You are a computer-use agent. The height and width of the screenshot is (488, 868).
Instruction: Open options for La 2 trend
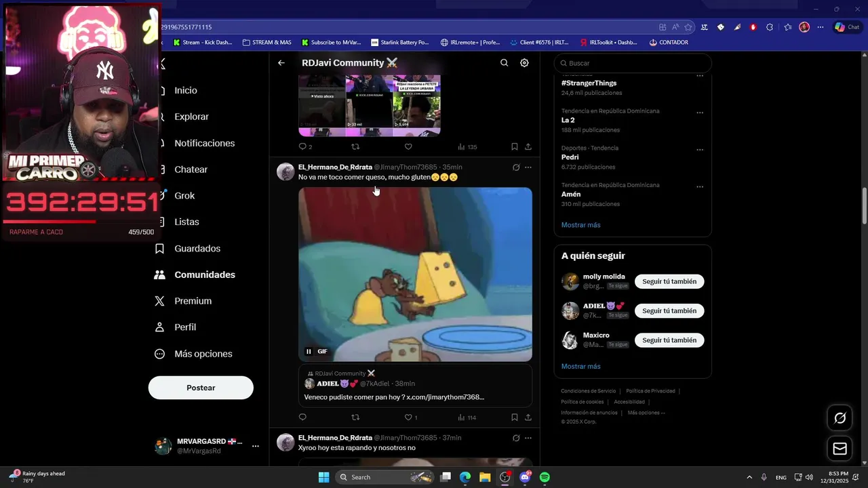700,113
